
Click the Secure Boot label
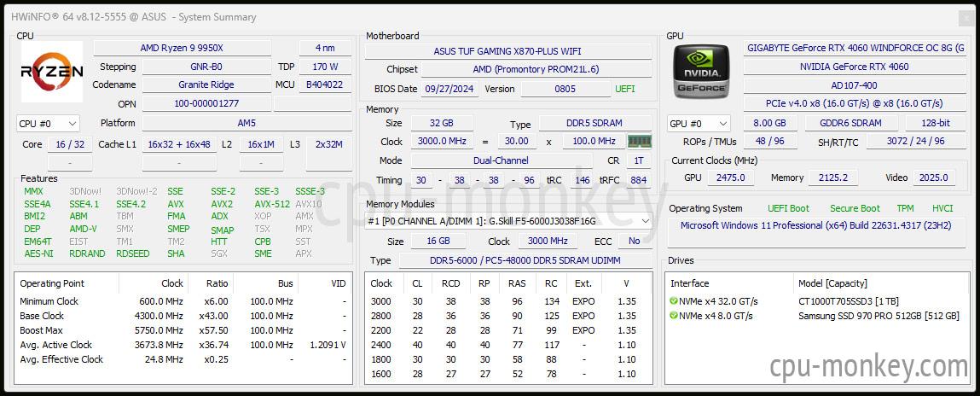[855, 208]
